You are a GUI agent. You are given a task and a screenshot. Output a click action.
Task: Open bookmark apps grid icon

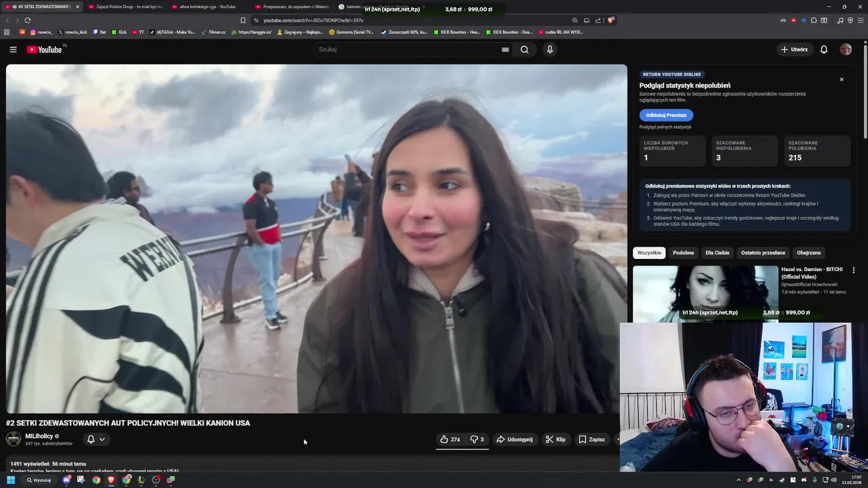(7, 32)
